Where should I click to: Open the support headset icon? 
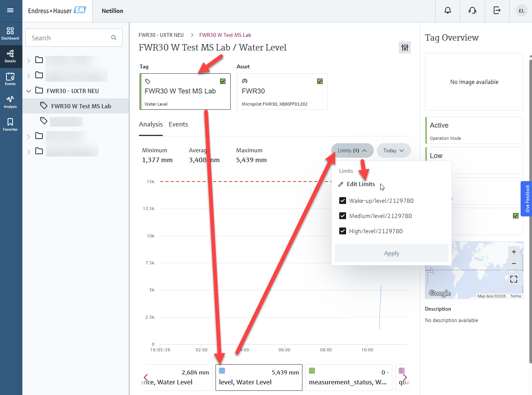click(472, 11)
